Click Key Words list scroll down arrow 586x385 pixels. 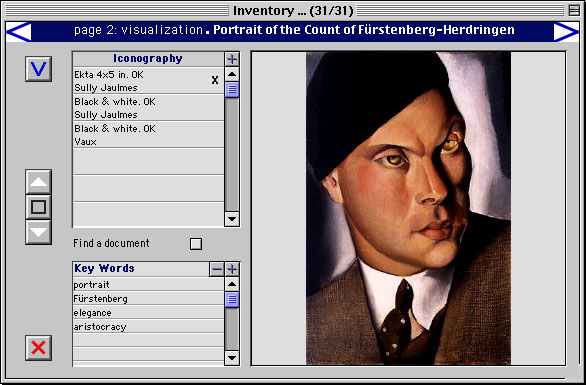[232, 358]
